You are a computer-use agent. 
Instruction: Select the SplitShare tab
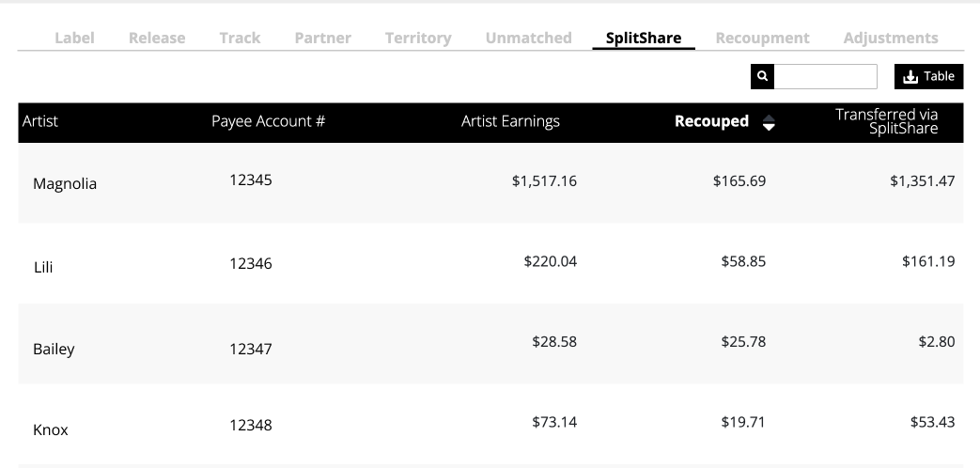644,39
